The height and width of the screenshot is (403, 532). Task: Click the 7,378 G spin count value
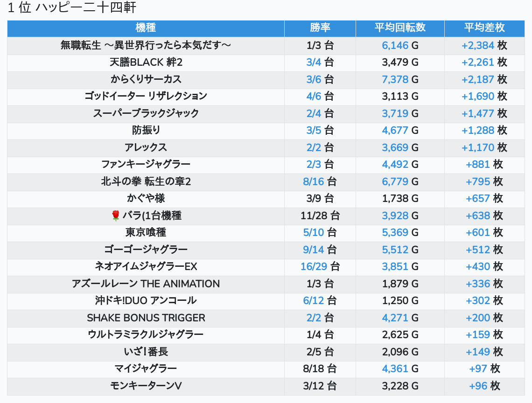coord(400,79)
